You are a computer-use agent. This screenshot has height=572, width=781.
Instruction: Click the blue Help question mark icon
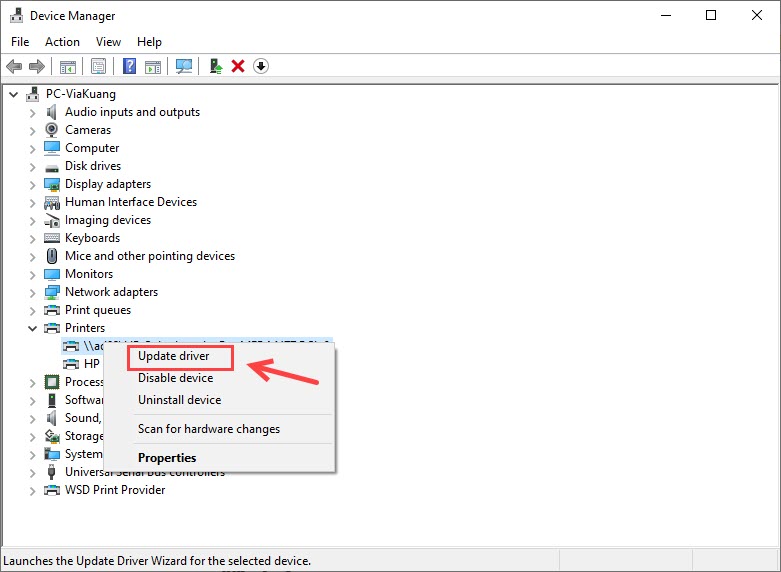129,66
